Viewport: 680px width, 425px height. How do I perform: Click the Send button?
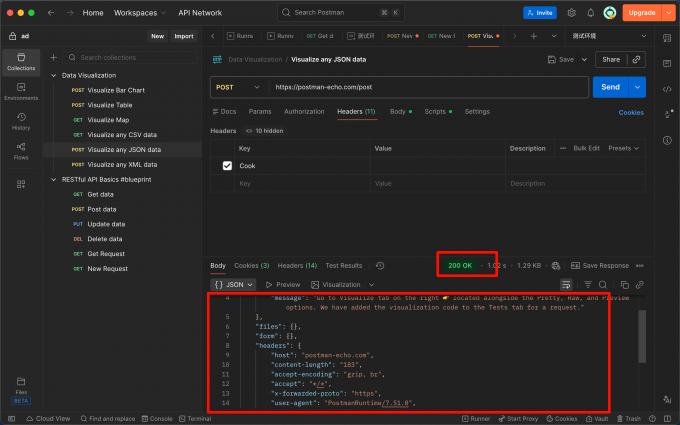(x=610, y=87)
